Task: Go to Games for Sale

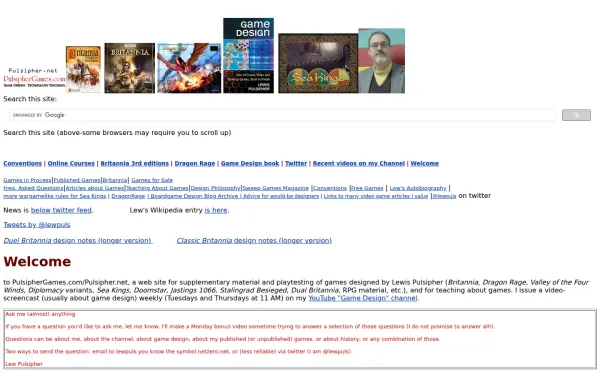Action: tap(152, 180)
